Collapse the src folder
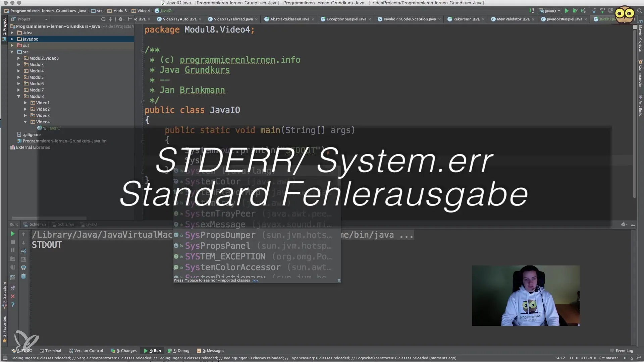Image resolution: width=644 pixels, height=362 pixels. click(x=12, y=52)
